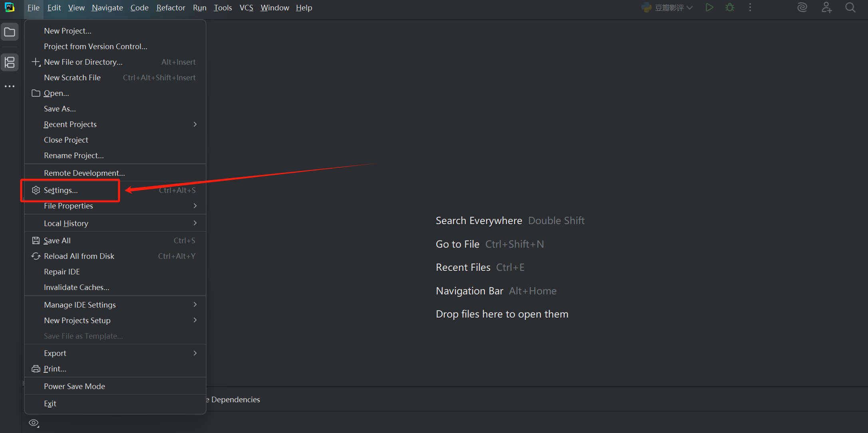Open the Project folder tool window icon

click(10, 32)
